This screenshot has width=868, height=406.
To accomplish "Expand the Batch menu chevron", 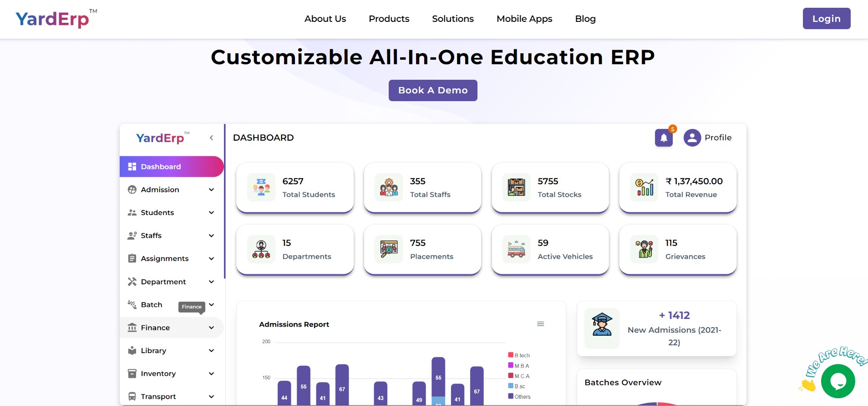I will click(211, 304).
